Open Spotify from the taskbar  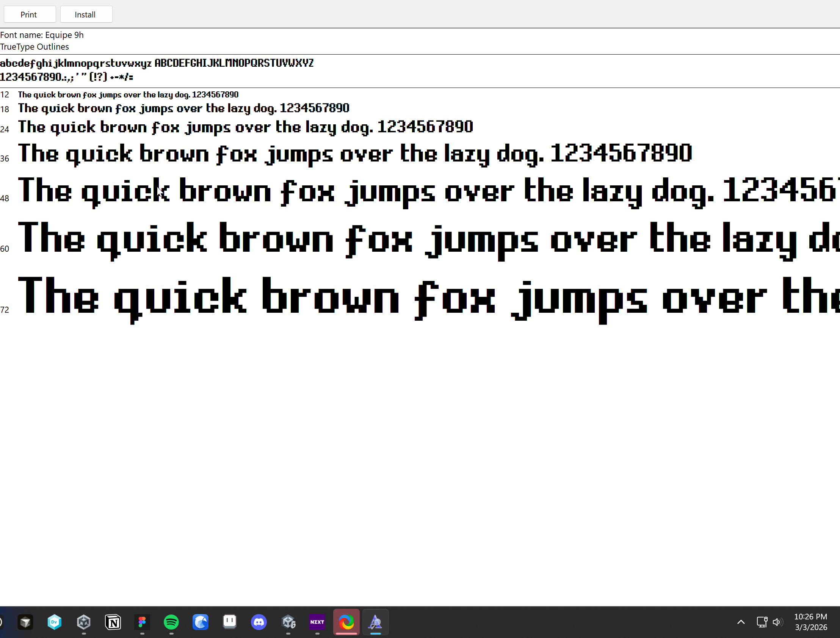pos(171,622)
